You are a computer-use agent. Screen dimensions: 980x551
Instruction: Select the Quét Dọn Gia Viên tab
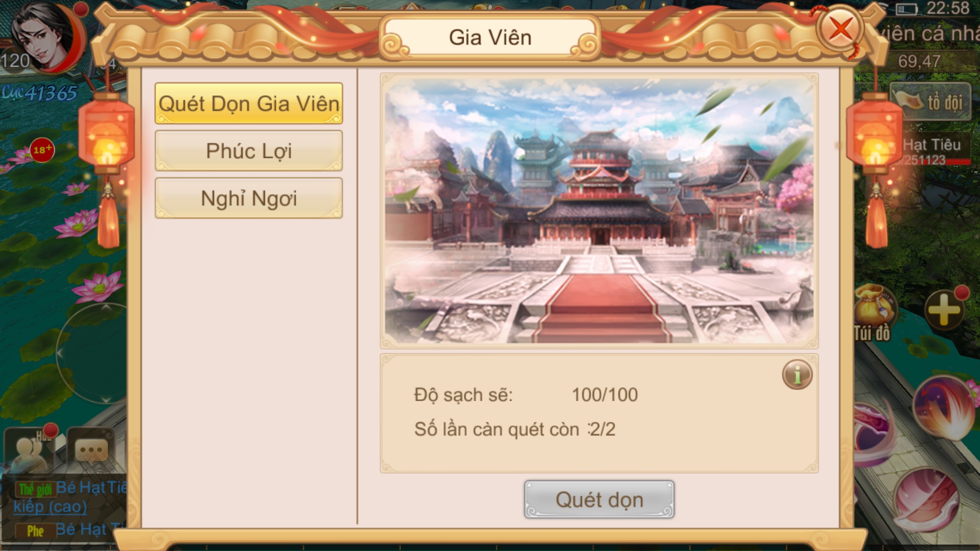[249, 104]
